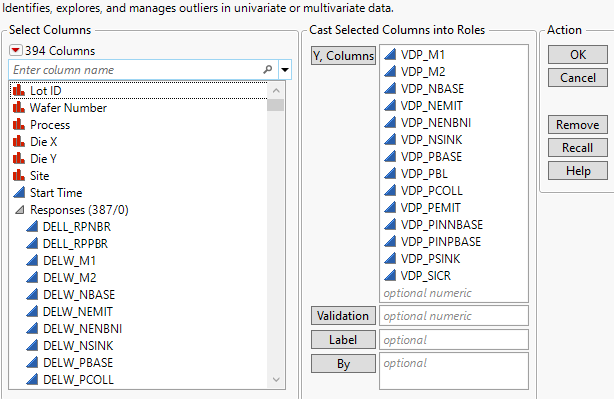The width and height of the screenshot is (614, 399).
Task: Select DELL_RPPBR in the column list
Action: click(138, 244)
